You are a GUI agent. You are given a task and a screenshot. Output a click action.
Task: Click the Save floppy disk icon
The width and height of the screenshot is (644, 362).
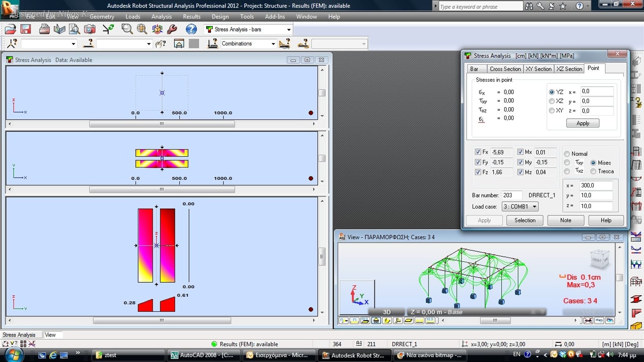(x=26, y=29)
